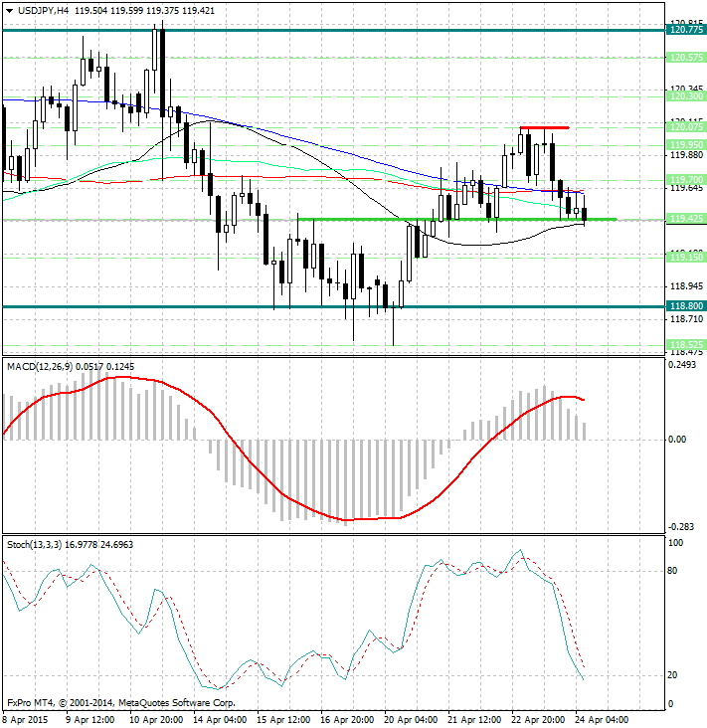Select the 118.525 price level tag
The image size is (707, 728).
[687, 343]
